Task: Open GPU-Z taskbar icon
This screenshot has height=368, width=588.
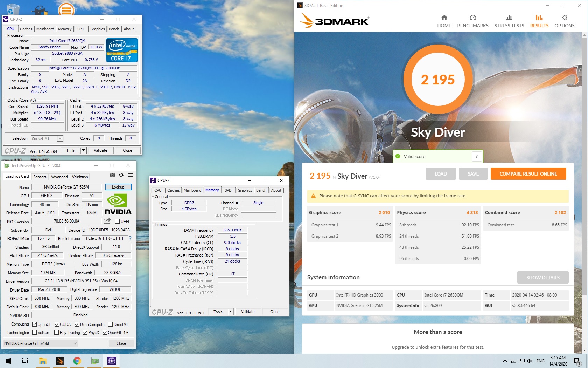Action: [x=94, y=361]
